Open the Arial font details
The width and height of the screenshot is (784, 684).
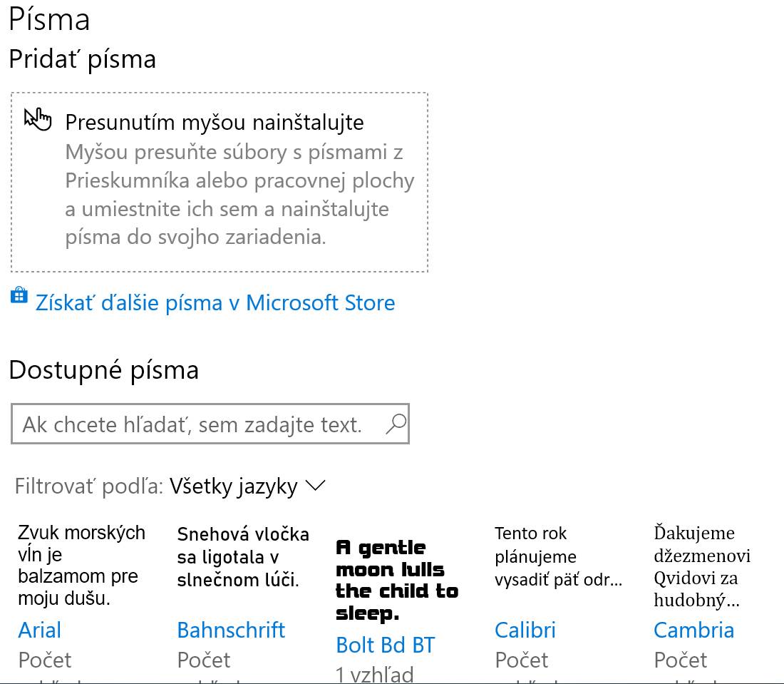click(39, 630)
